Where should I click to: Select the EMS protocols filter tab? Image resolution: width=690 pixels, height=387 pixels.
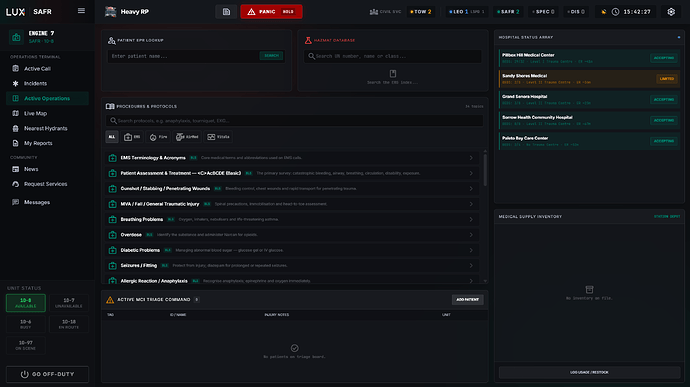132,137
